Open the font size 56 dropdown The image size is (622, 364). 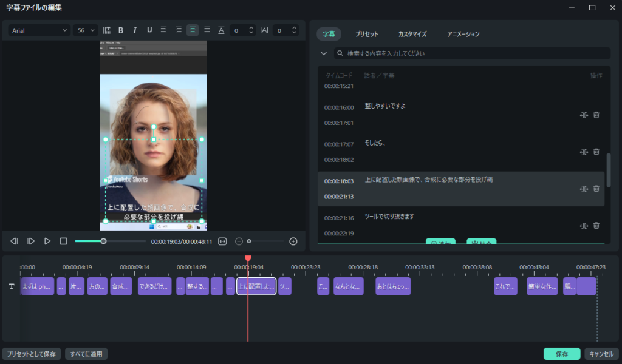tap(85, 30)
